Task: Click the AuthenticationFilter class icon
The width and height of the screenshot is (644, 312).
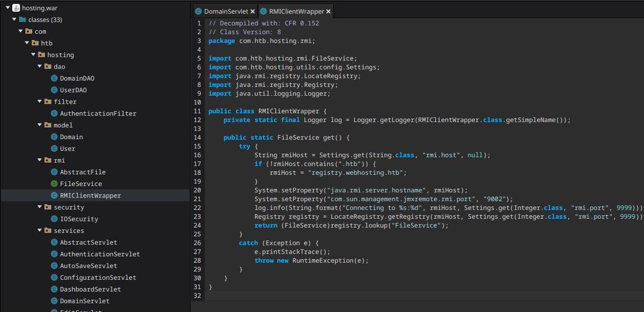Action: (54, 113)
